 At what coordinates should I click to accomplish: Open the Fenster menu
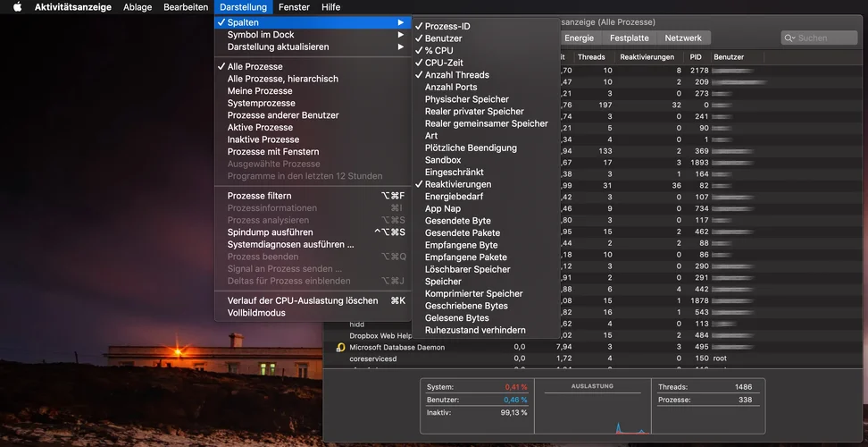[294, 7]
